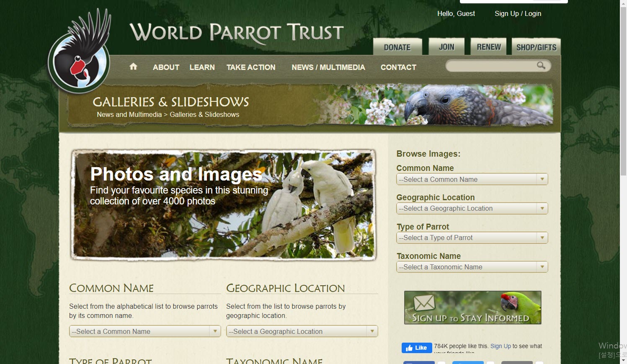Click the JOIN tab button

[x=446, y=47]
